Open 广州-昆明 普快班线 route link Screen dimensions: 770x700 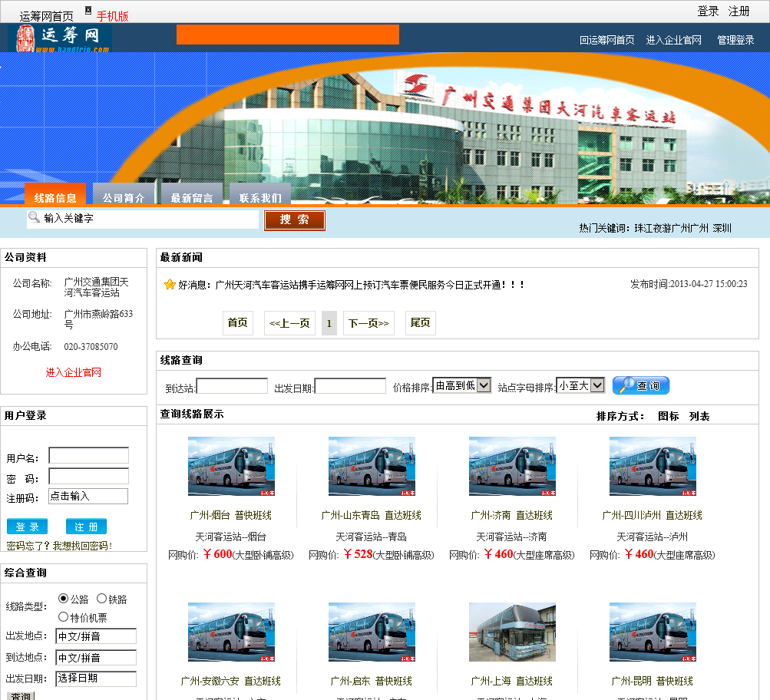652,682
